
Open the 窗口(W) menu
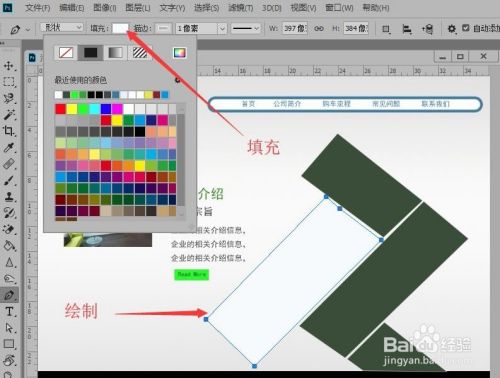coord(339,8)
